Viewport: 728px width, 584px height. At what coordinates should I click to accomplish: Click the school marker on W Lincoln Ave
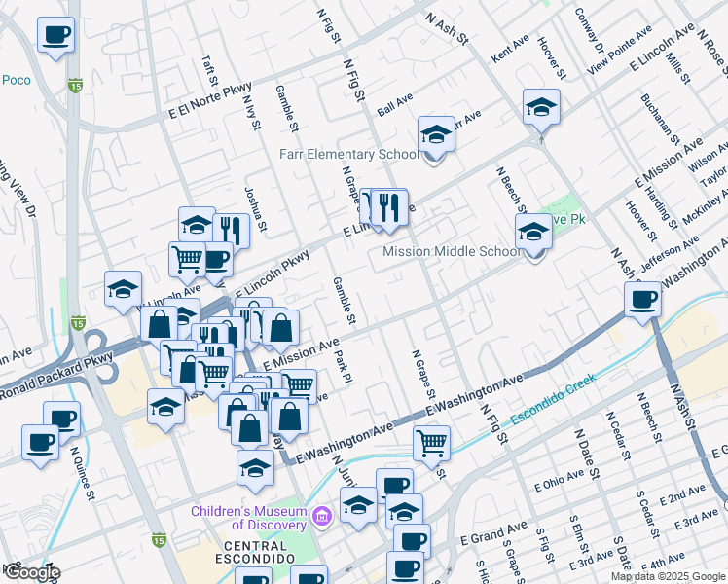pyautogui.click(x=124, y=289)
